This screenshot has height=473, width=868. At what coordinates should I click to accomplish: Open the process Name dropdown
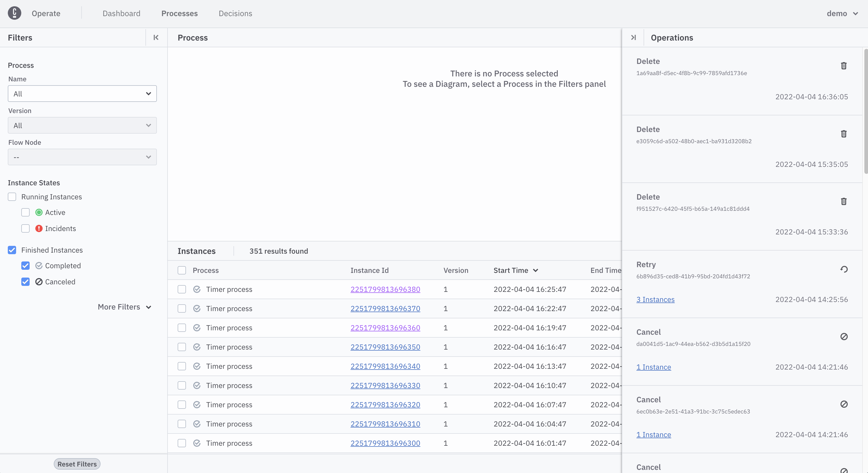[x=82, y=94]
